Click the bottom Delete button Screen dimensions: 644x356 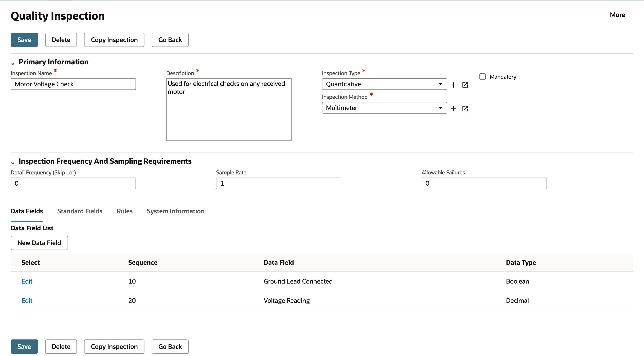click(61, 347)
